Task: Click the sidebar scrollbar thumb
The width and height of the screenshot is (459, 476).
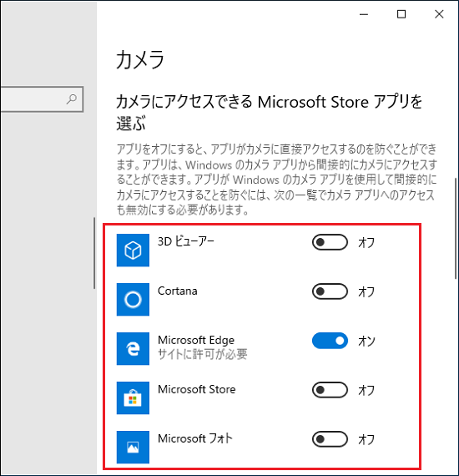Action: click(94, 253)
